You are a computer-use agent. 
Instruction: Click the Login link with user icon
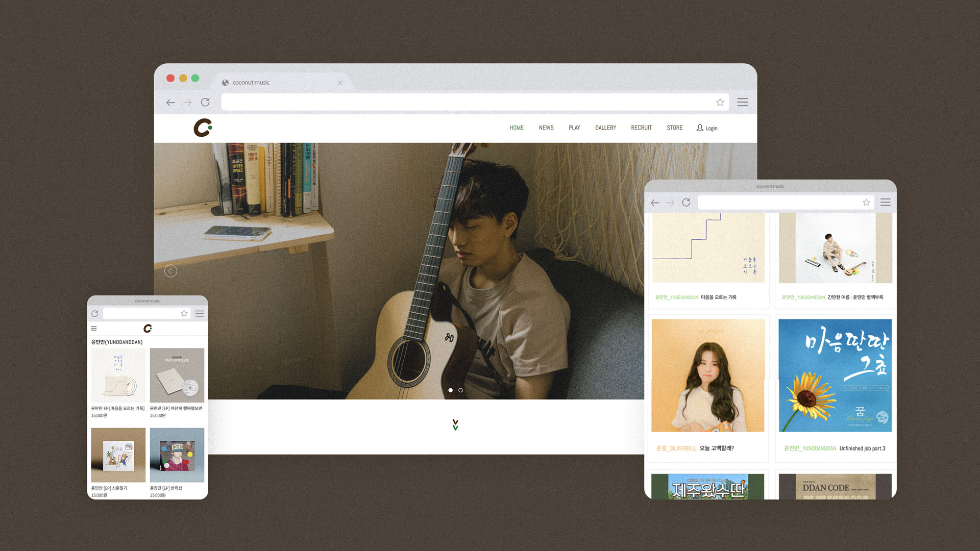click(x=707, y=128)
